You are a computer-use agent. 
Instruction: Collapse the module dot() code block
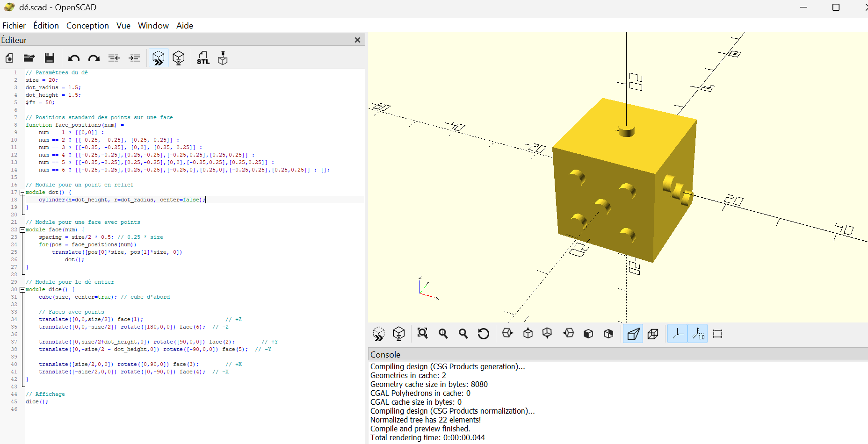(22, 193)
